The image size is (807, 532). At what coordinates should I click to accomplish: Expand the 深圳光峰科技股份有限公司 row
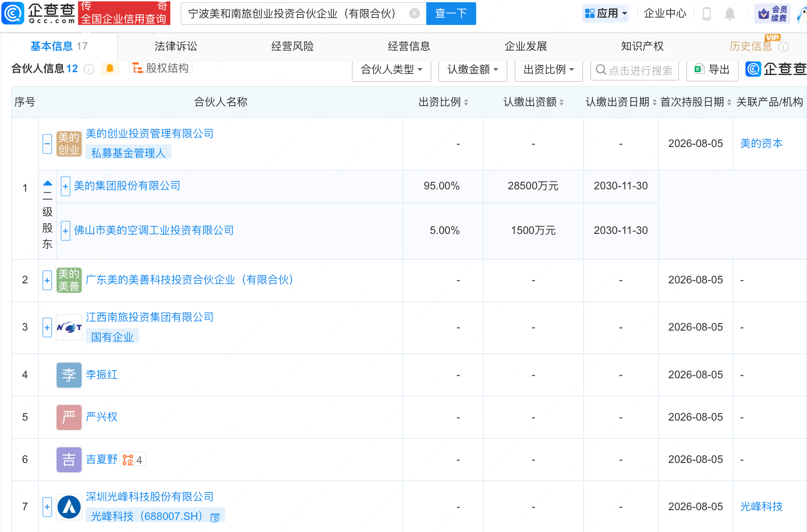[47, 507]
